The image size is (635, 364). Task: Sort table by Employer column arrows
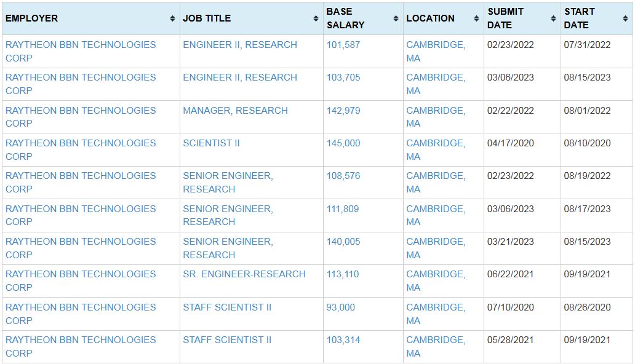172,18
